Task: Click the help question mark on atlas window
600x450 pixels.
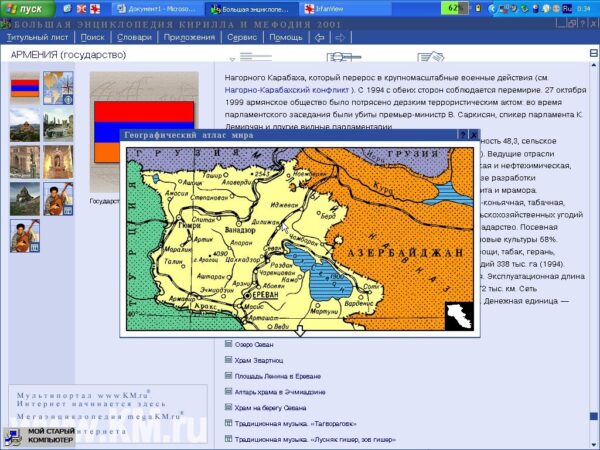Action: point(462,134)
